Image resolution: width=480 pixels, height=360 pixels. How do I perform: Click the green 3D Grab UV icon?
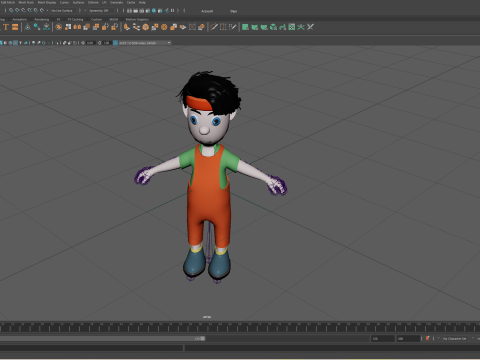point(301,27)
